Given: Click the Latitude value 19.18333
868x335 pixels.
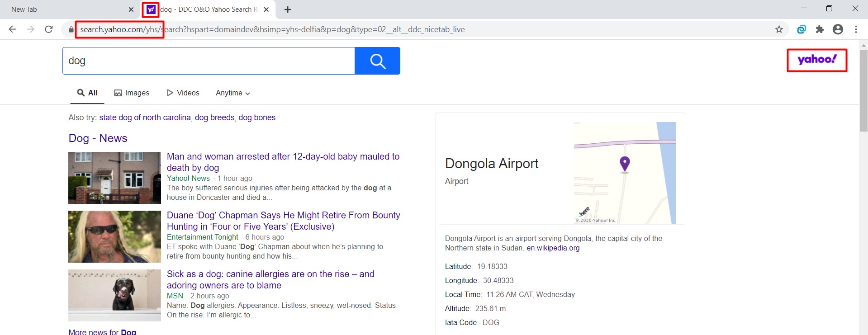Looking at the screenshot, I should click(492, 266).
